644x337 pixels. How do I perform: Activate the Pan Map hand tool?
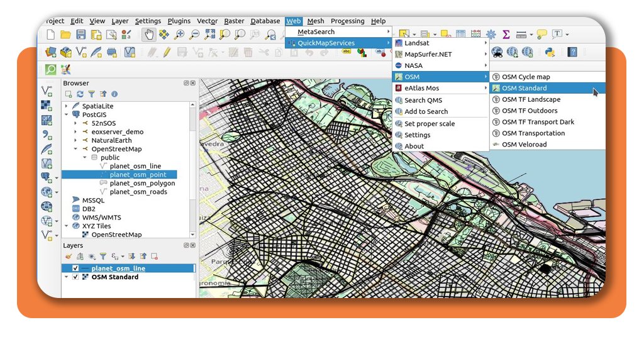pos(149,35)
